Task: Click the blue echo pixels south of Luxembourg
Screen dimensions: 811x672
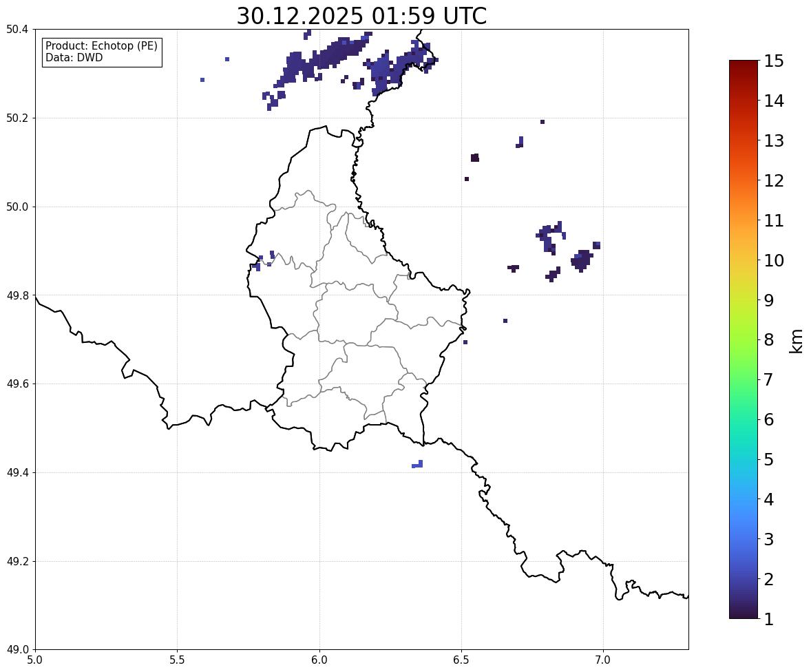Action: [x=418, y=464]
